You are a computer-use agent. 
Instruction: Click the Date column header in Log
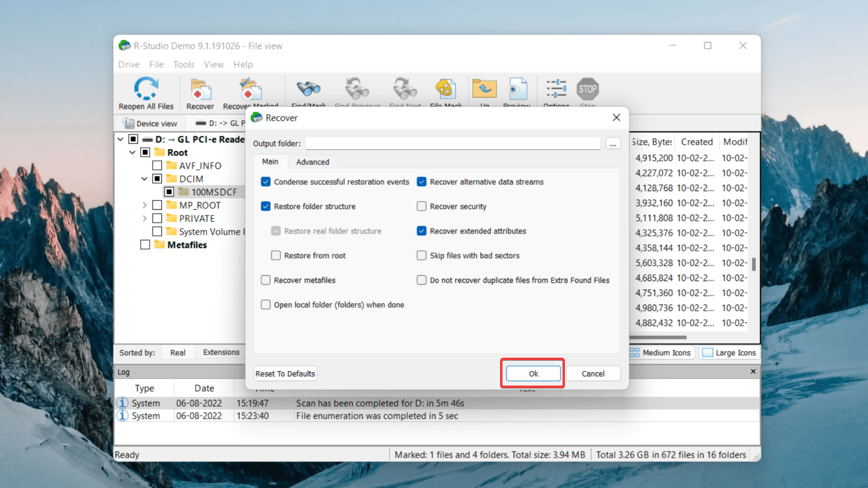point(204,388)
